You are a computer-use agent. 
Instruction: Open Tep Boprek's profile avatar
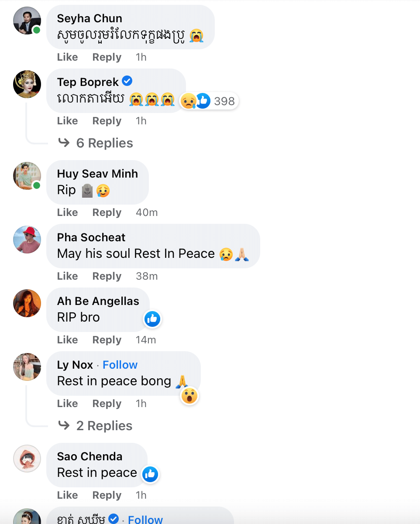27,84
